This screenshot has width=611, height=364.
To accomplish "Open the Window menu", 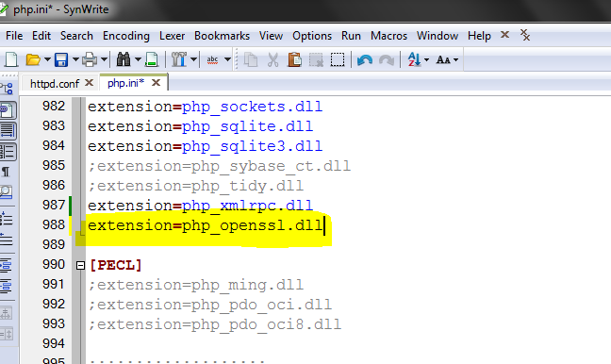I will [x=438, y=36].
